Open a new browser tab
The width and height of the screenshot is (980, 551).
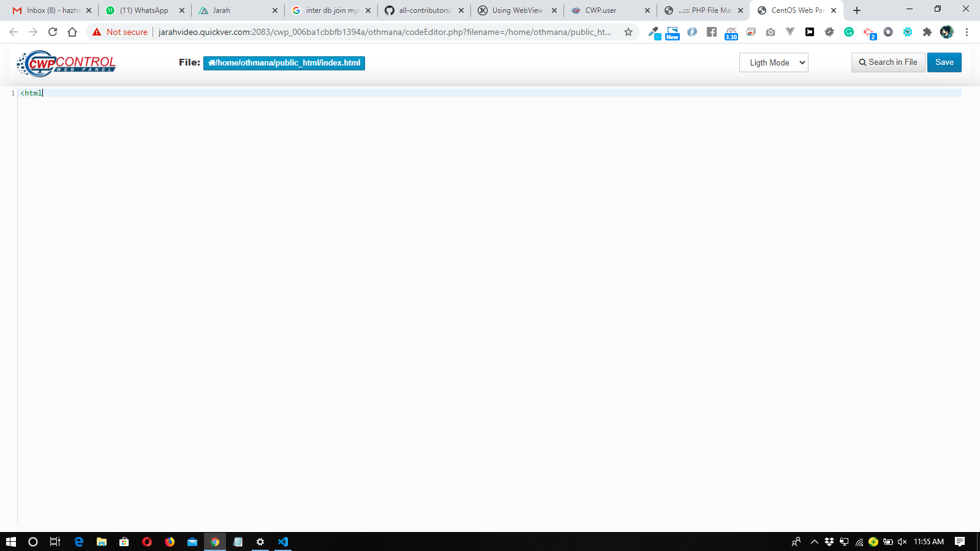[x=857, y=10]
